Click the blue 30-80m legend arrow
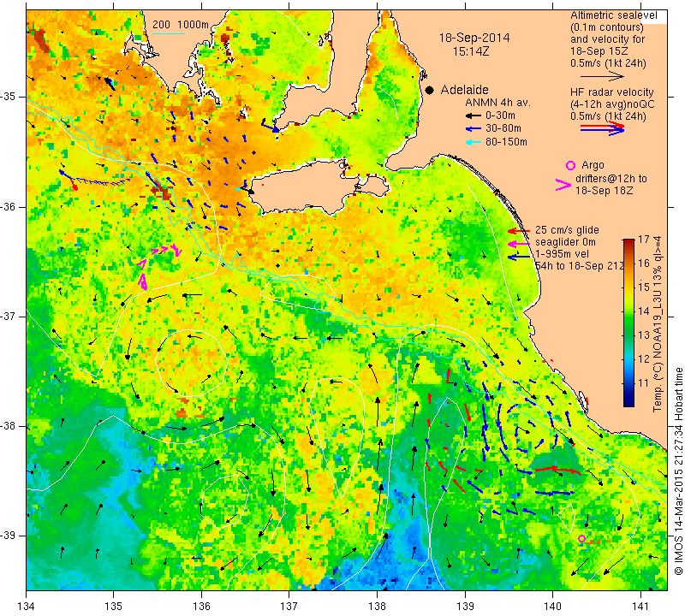Viewport: 685px width, 616px height. 473,129
